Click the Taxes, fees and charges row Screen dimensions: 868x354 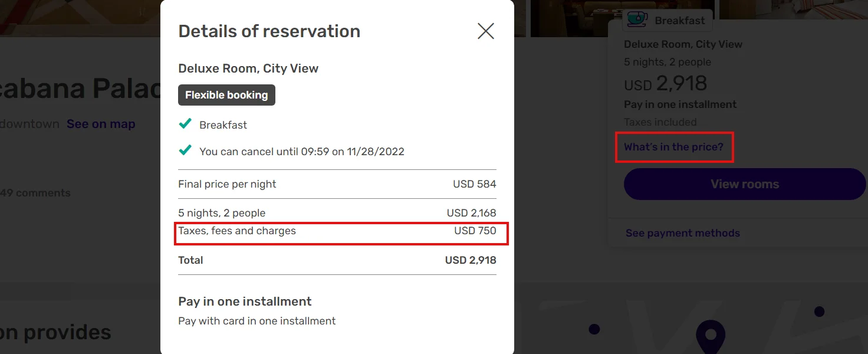tap(337, 231)
